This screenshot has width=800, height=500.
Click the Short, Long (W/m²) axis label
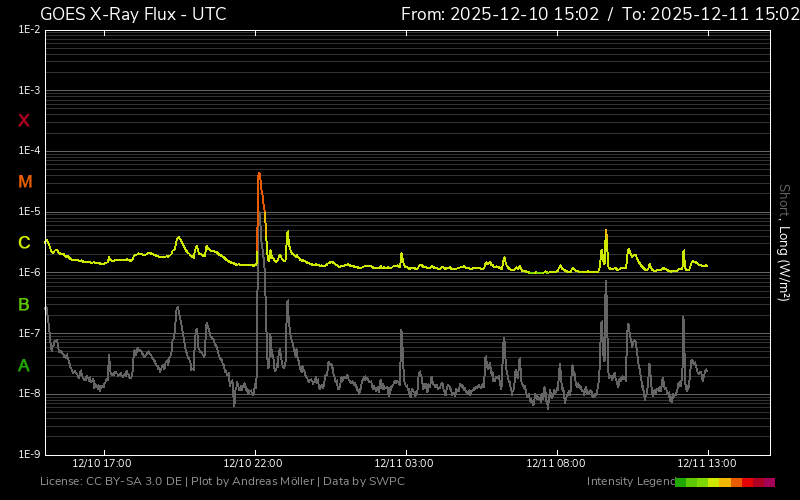[x=784, y=242]
